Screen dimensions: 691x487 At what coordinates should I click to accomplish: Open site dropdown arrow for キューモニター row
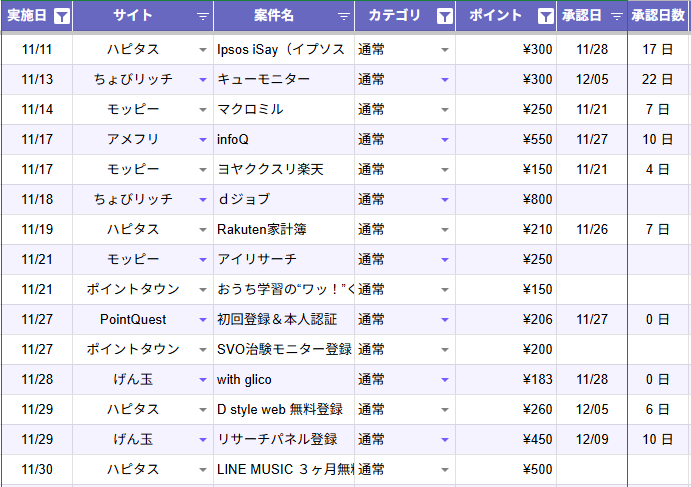pyautogui.click(x=203, y=80)
